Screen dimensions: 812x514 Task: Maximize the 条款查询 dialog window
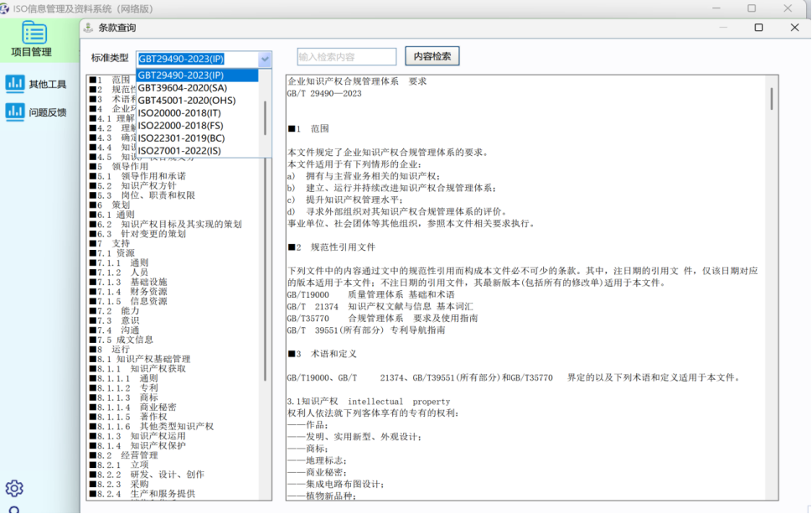click(758, 28)
